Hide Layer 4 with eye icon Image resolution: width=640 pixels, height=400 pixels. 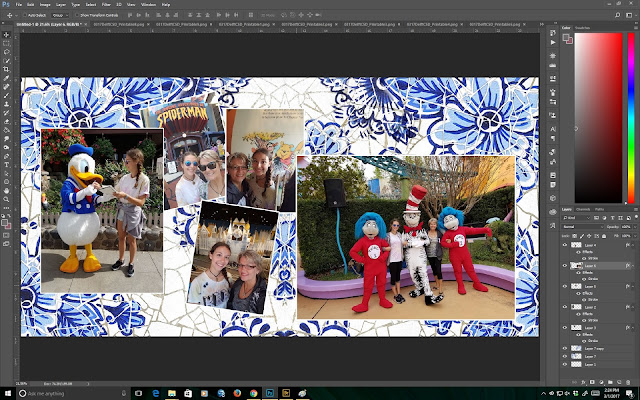(565, 245)
